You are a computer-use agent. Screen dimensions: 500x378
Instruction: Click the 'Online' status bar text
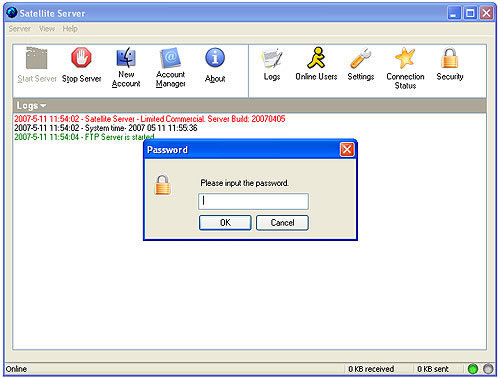(16, 369)
